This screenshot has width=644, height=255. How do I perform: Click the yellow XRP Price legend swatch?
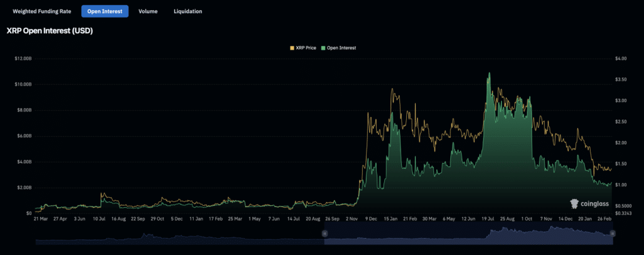(x=292, y=48)
